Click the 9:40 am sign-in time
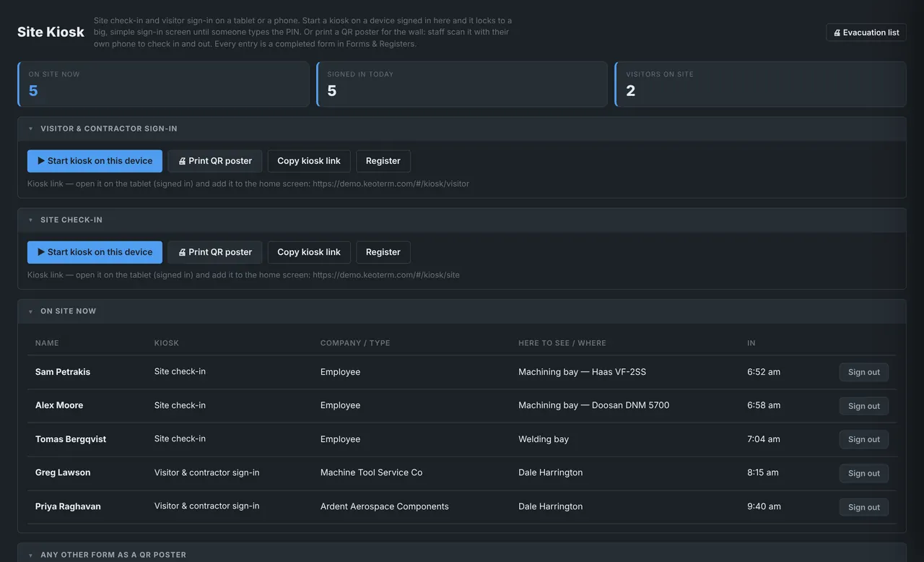This screenshot has height=562, width=924. point(764,506)
